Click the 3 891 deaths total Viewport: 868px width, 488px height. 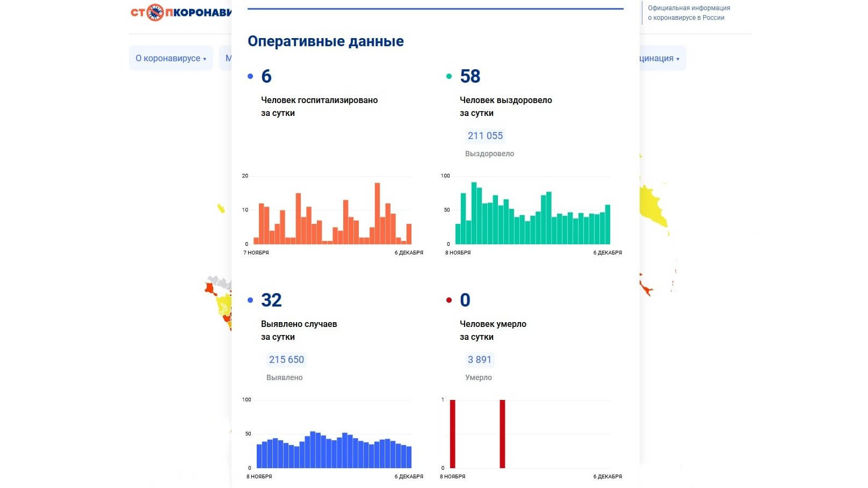[479, 360]
